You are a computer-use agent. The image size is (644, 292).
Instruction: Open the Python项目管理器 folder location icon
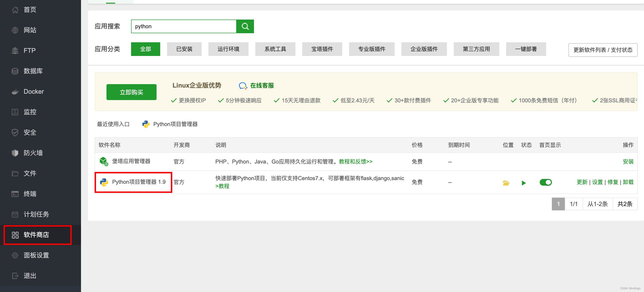[506, 183]
